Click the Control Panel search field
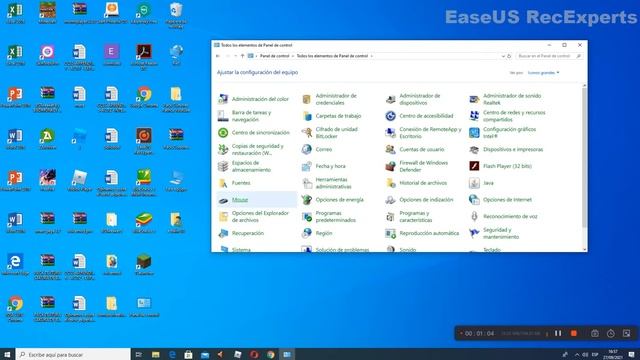The height and width of the screenshot is (360, 640). click(549, 56)
